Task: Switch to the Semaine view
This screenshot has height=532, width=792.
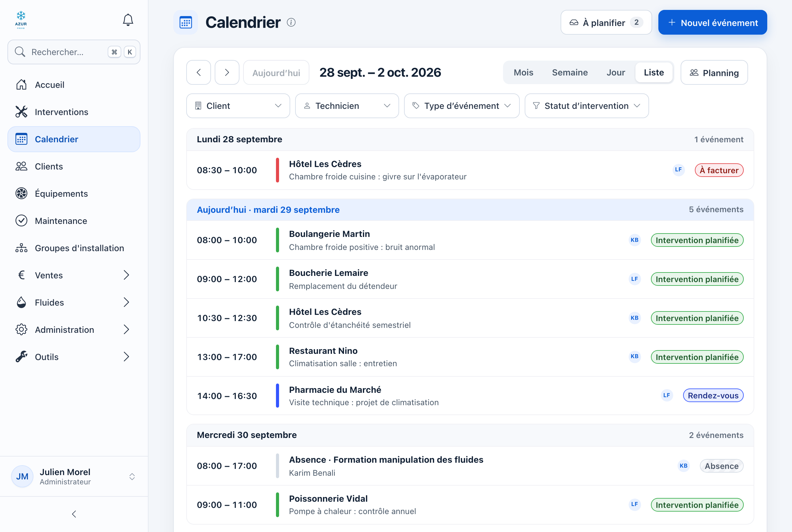Action: point(570,73)
